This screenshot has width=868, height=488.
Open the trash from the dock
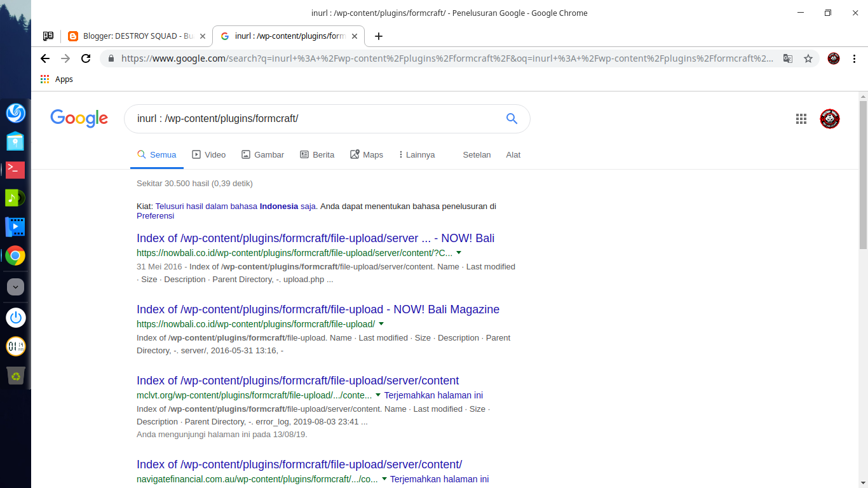pos(15,376)
